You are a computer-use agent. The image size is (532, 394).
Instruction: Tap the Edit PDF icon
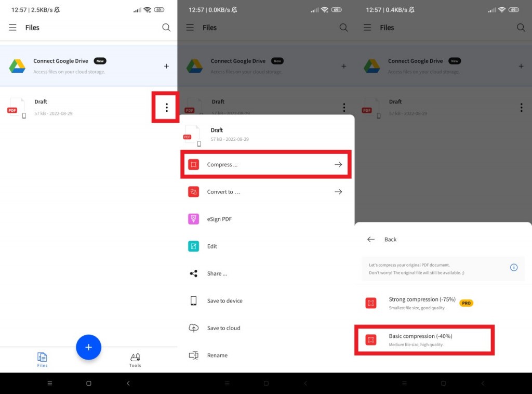tap(194, 246)
